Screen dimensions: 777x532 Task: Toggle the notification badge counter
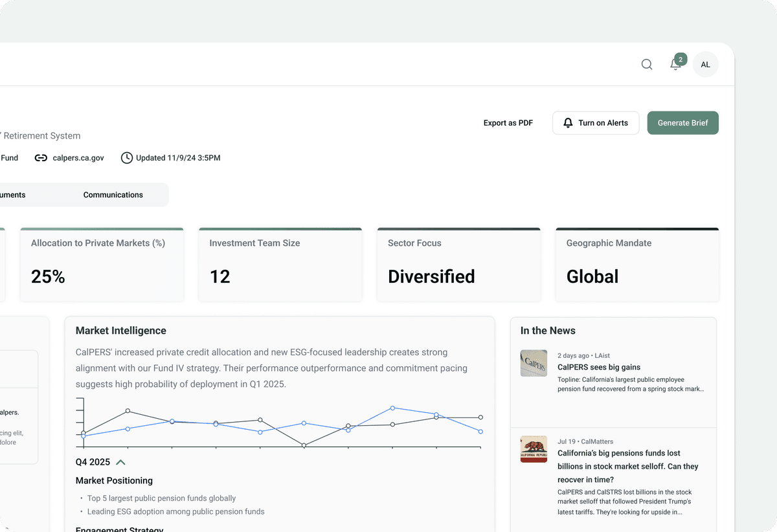681,59
